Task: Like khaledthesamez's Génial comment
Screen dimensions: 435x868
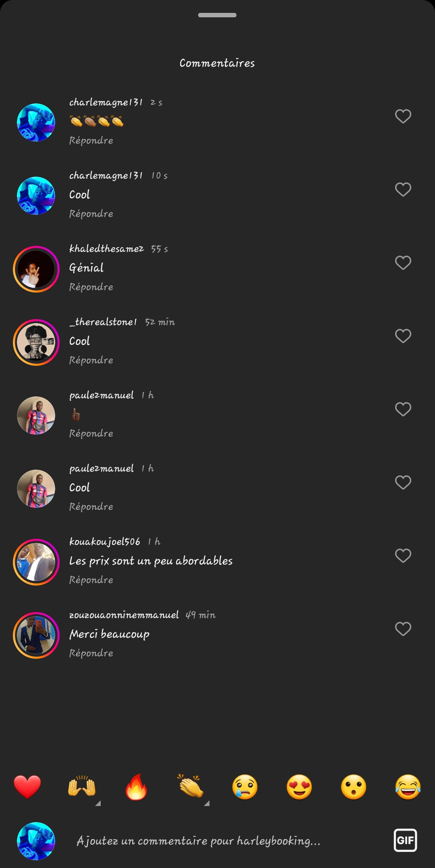Action: (x=403, y=263)
